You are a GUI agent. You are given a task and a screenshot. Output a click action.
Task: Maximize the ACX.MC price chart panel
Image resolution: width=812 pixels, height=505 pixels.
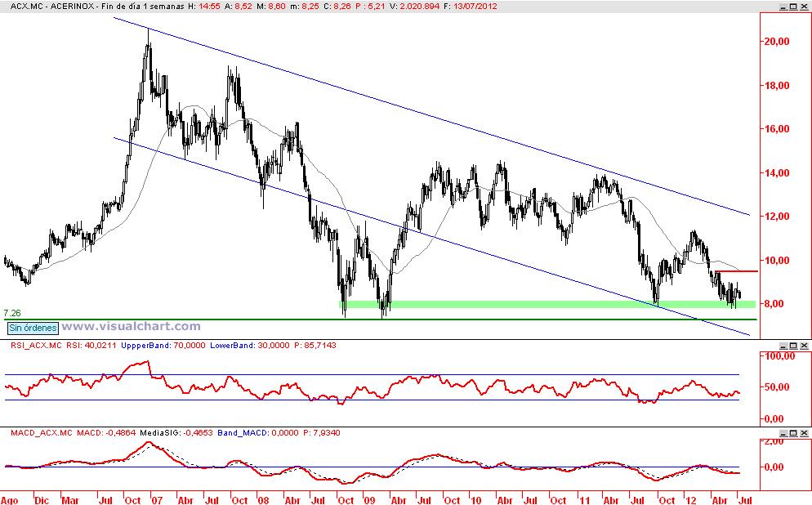793,7
